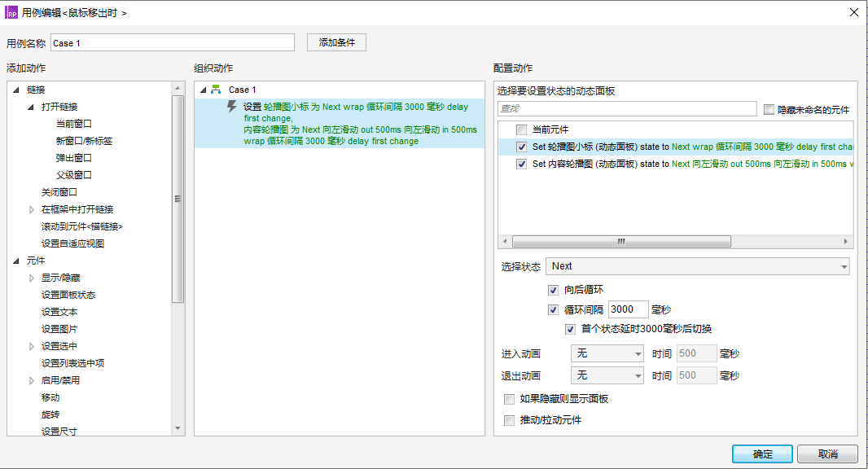
Task: Check the 当前元件 checkbox
Action: pyautogui.click(x=521, y=129)
